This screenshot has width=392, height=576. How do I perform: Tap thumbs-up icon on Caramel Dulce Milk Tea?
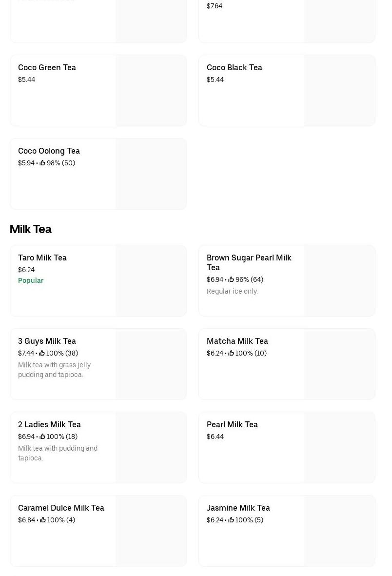coord(43,520)
